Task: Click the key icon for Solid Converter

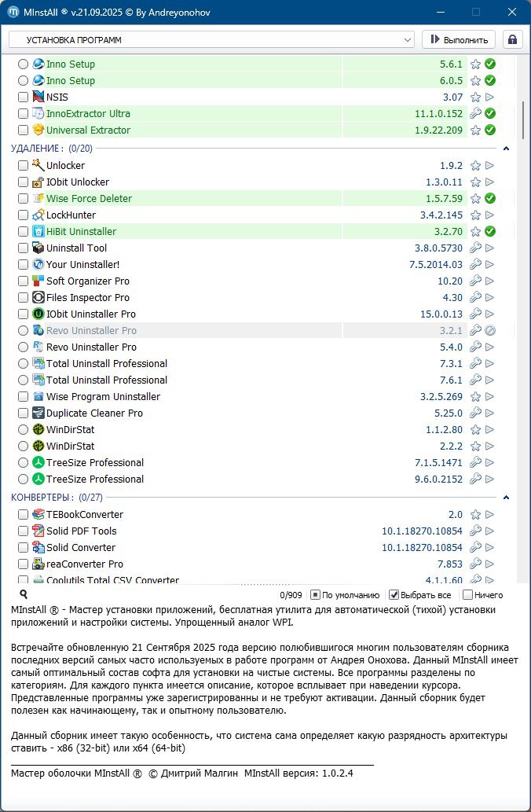Action: [x=475, y=548]
